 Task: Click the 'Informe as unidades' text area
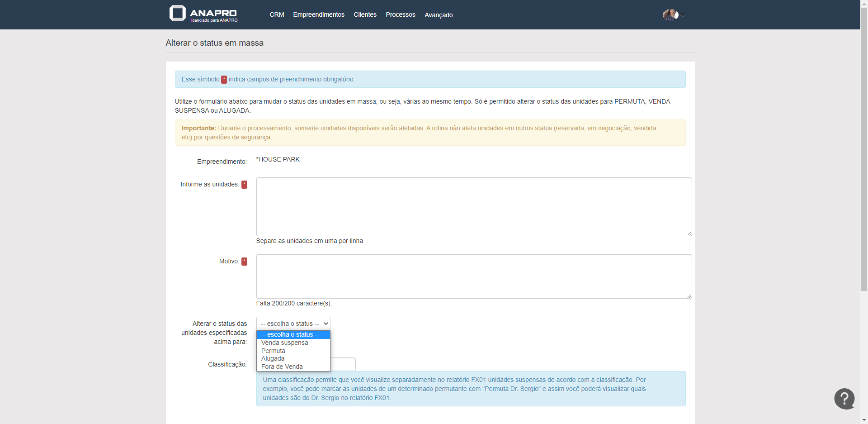[x=473, y=207]
